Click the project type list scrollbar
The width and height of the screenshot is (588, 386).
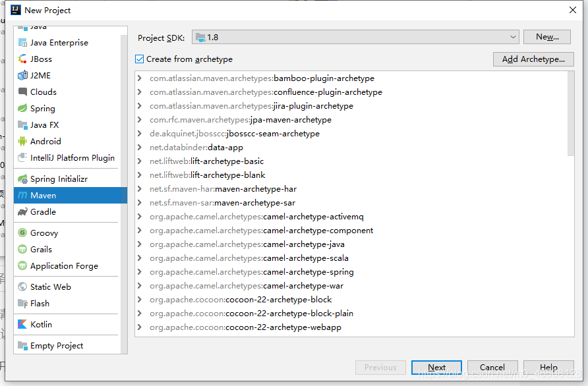[x=124, y=194]
